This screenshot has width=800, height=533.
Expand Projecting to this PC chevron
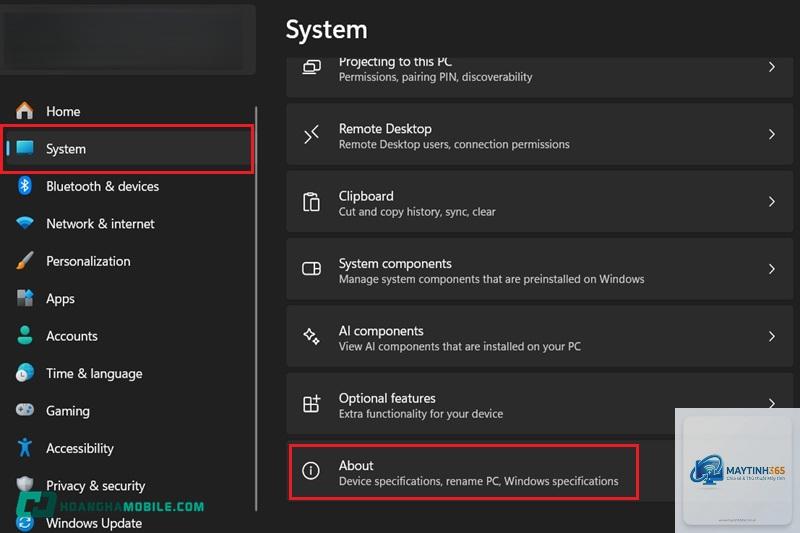coord(772,67)
